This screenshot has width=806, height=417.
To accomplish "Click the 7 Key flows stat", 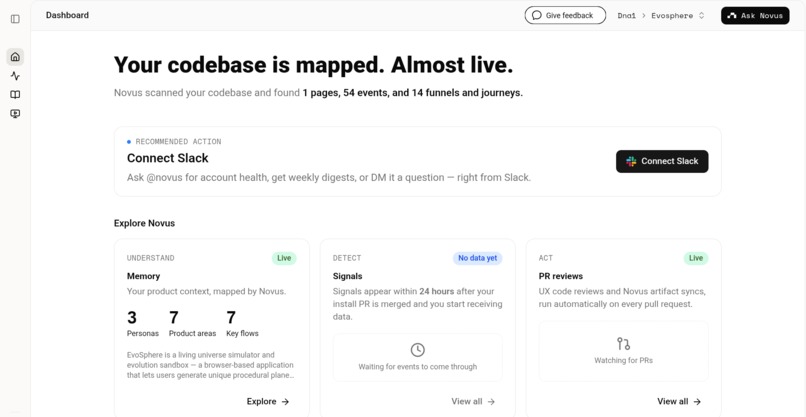I will (242, 324).
